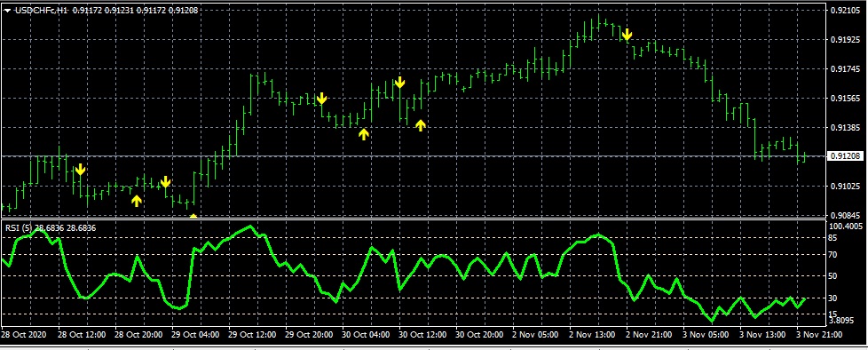Click the 28 Oct 12:00 time label
Viewport: 868px width, 350px height.
(83, 335)
